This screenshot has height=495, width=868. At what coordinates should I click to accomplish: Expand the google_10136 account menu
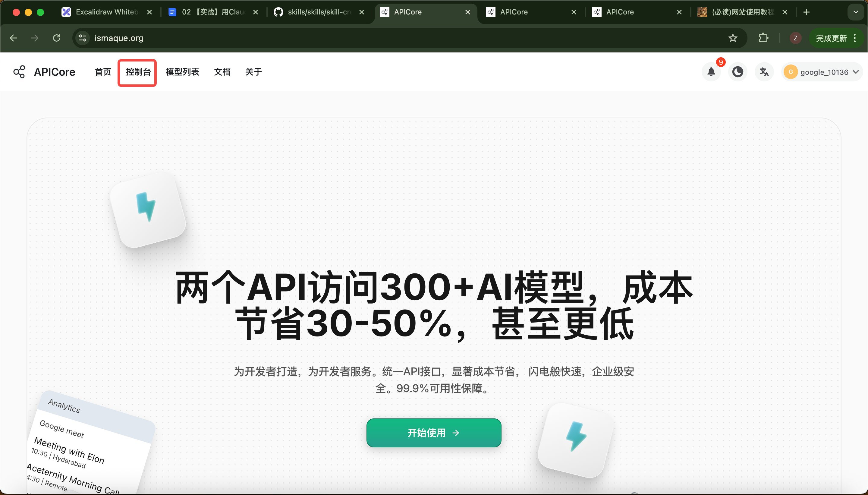click(822, 72)
